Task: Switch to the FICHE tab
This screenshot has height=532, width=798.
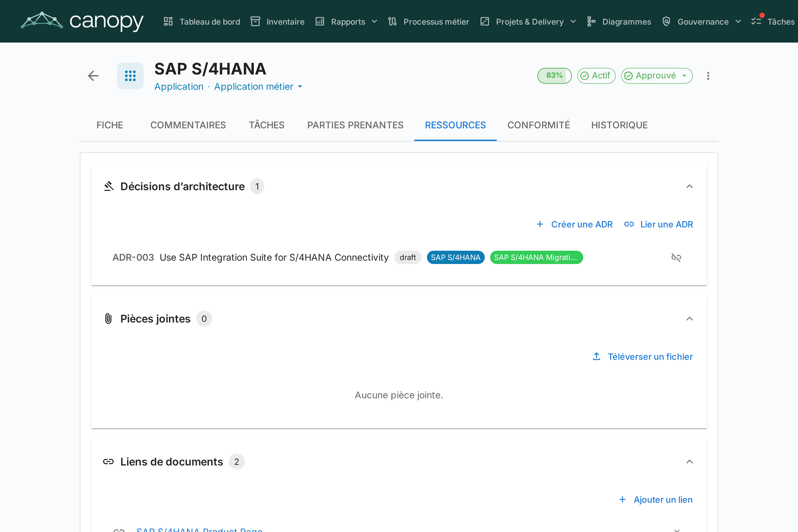Action: [x=110, y=125]
